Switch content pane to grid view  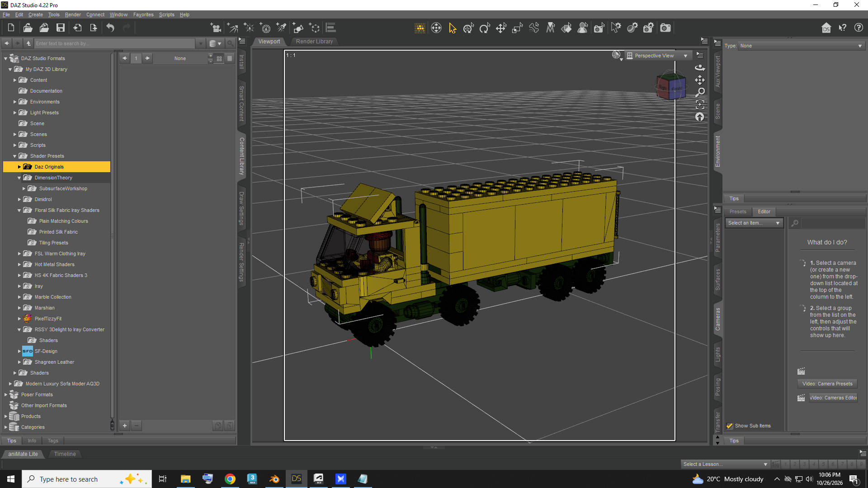click(x=219, y=58)
